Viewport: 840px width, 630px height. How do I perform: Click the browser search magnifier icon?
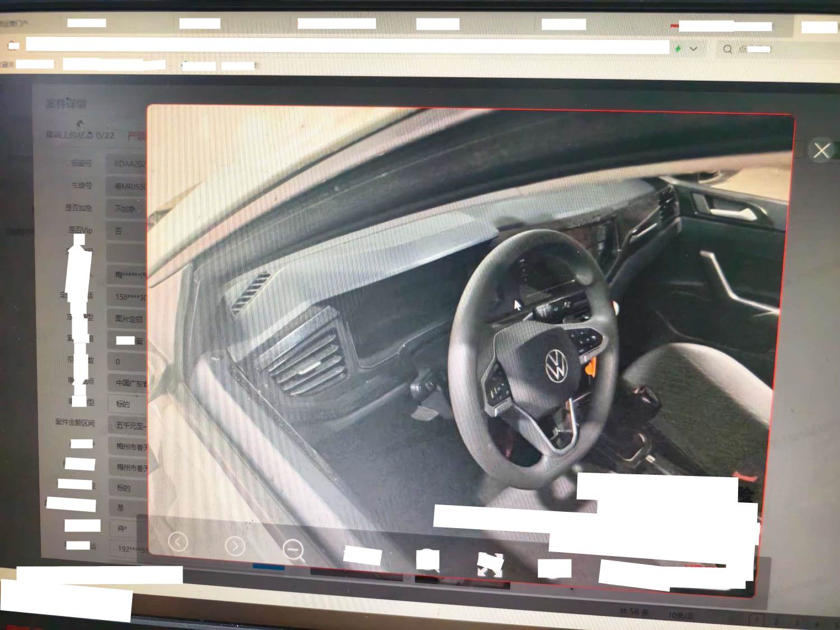point(727,49)
